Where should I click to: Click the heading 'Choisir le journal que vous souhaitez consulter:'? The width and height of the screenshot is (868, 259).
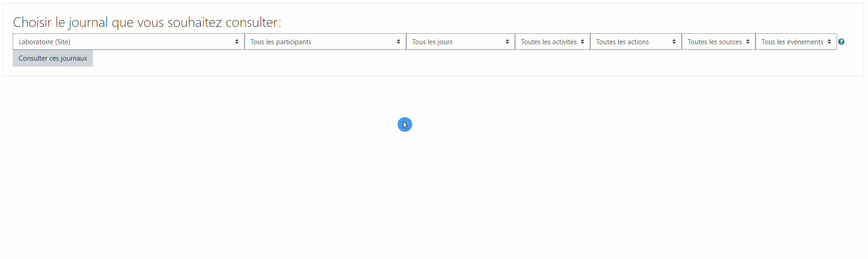coord(147,22)
